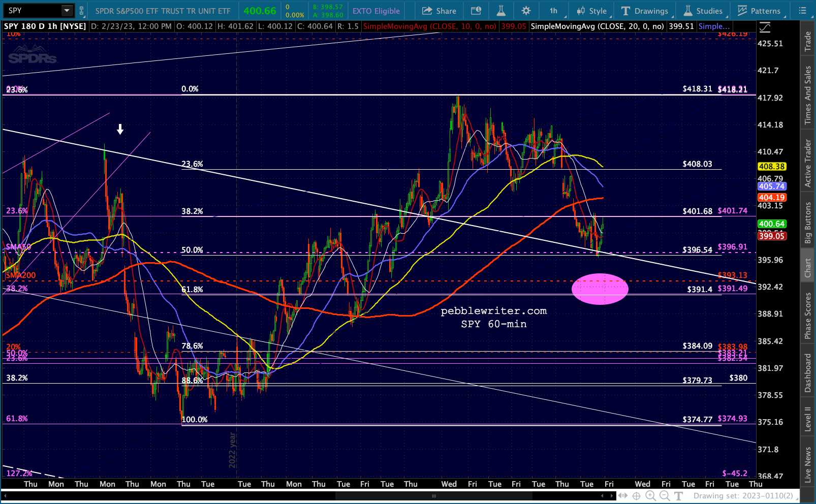Click the $396.54 Fibonacci level label

click(x=697, y=250)
